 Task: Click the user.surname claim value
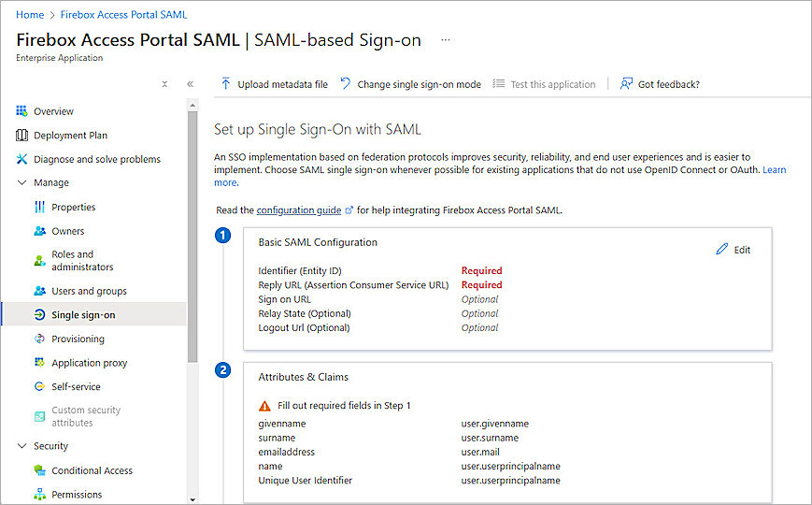click(490, 438)
